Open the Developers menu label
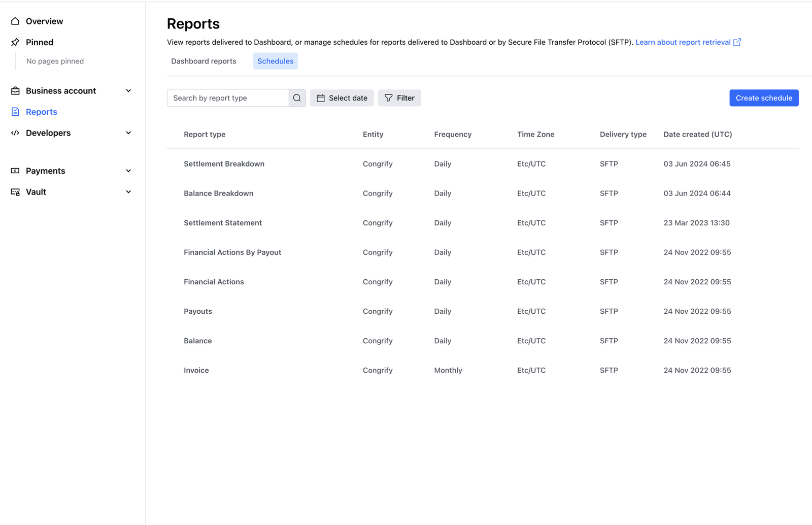Viewport: 812px width, 525px height. [48, 133]
